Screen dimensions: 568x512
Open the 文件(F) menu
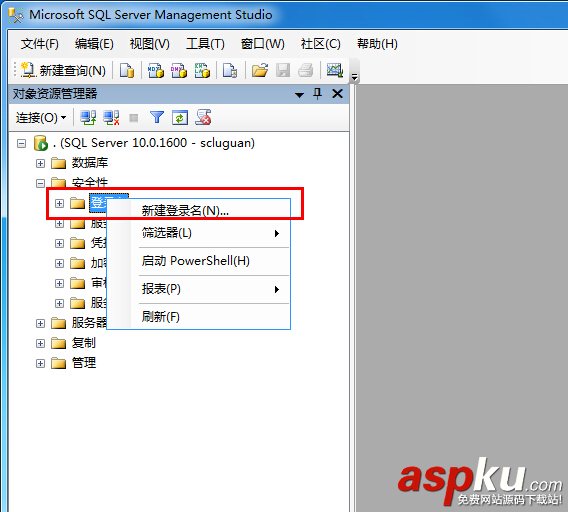click(39, 44)
